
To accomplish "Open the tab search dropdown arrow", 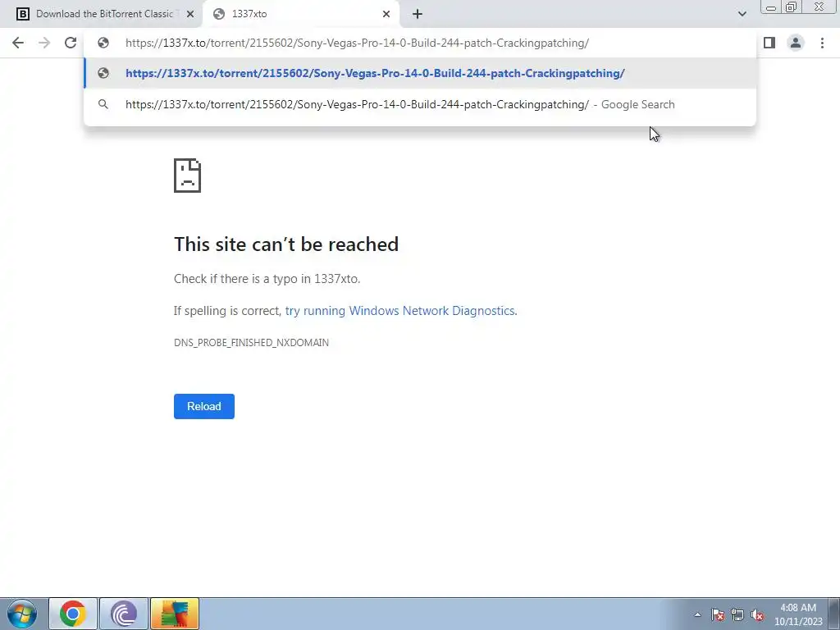I will click(x=742, y=14).
